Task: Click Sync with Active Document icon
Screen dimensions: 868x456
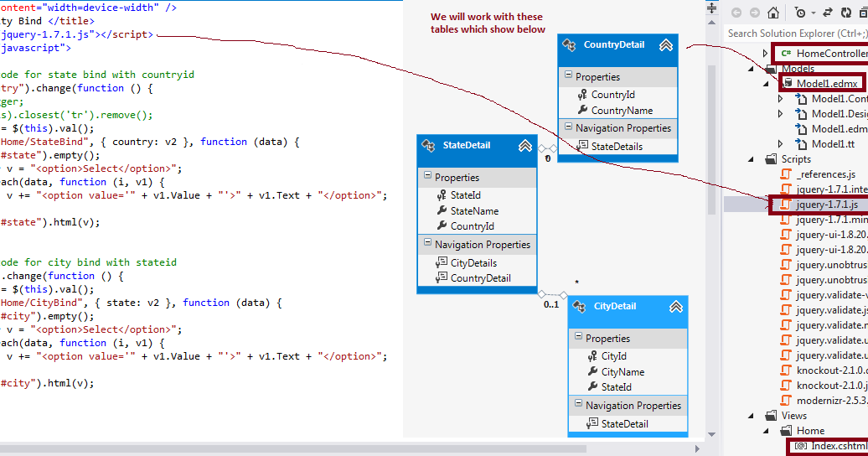Action: tap(828, 13)
